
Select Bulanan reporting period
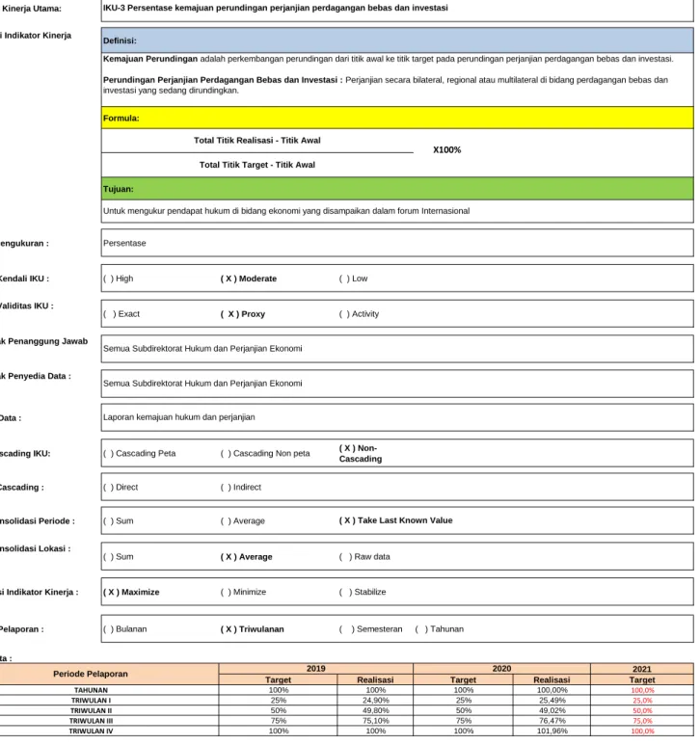point(125,629)
